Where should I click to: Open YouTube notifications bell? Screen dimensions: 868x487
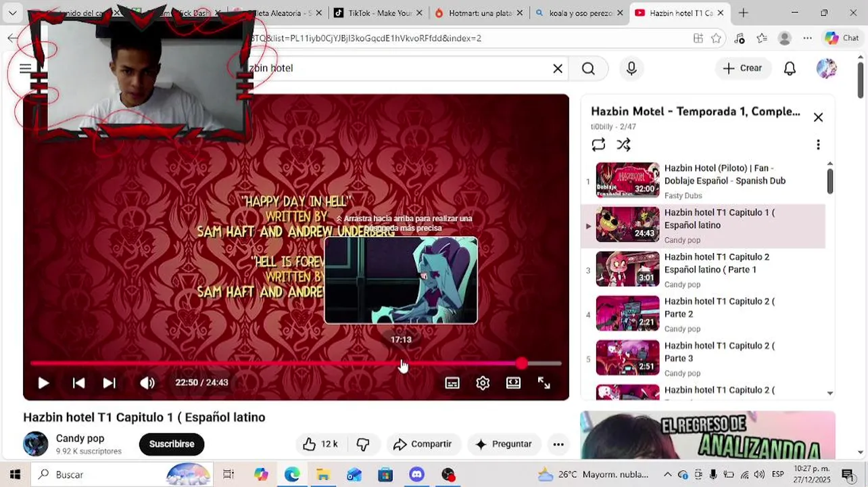pyautogui.click(x=790, y=68)
